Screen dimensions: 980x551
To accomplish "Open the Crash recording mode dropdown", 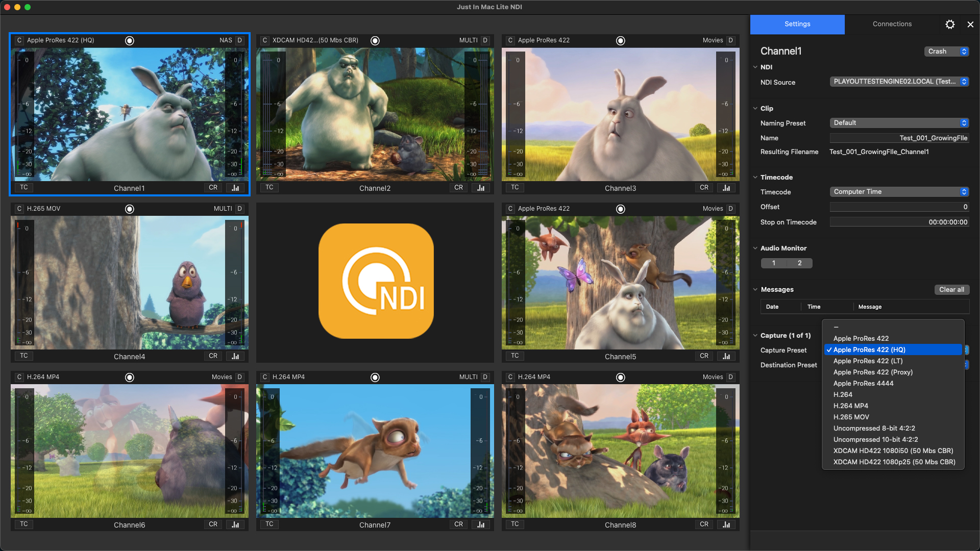I will [x=946, y=52].
